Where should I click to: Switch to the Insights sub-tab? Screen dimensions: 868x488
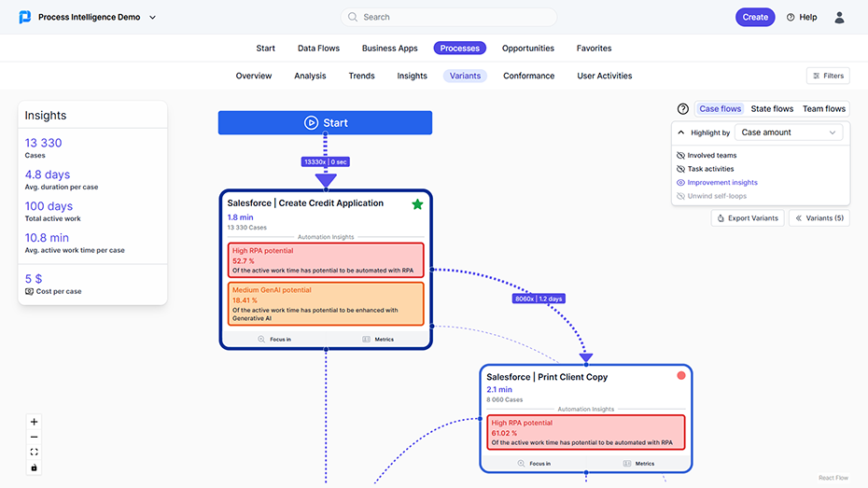click(412, 76)
